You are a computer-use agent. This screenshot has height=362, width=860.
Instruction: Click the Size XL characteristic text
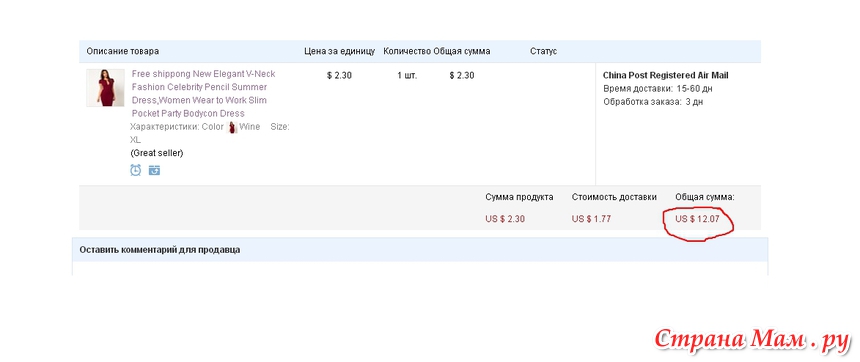[210, 133]
